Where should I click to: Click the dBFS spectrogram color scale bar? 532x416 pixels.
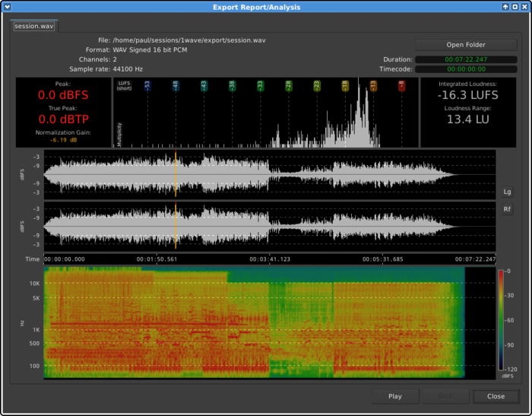(x=500, y=319)
